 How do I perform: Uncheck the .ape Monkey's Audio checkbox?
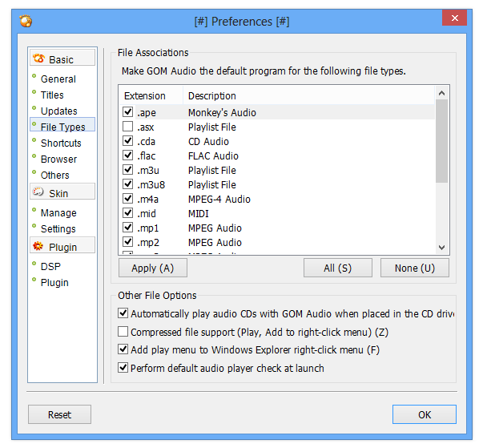coord(128,113)
